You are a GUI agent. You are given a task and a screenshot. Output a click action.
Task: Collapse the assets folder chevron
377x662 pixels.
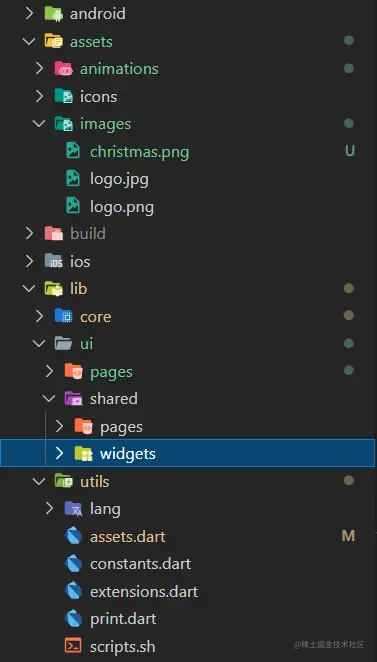click(29, 41)
